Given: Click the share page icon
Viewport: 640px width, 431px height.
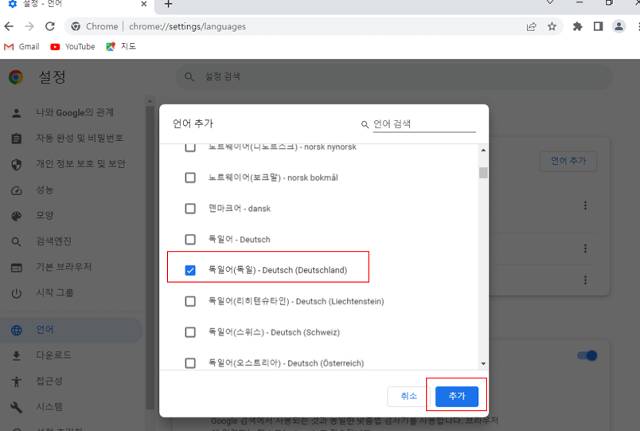Looking at the screenshot, I should pyautogui.click(x=531, y=26).
